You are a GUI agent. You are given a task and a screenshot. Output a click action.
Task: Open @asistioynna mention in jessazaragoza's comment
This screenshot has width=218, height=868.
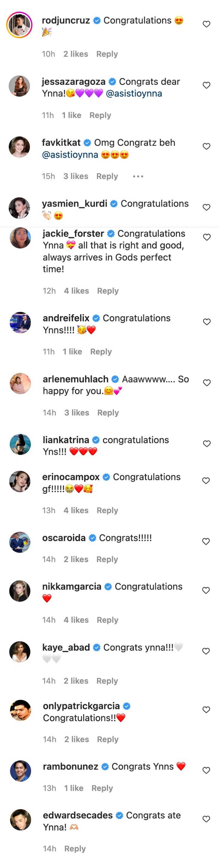point(134,94)
